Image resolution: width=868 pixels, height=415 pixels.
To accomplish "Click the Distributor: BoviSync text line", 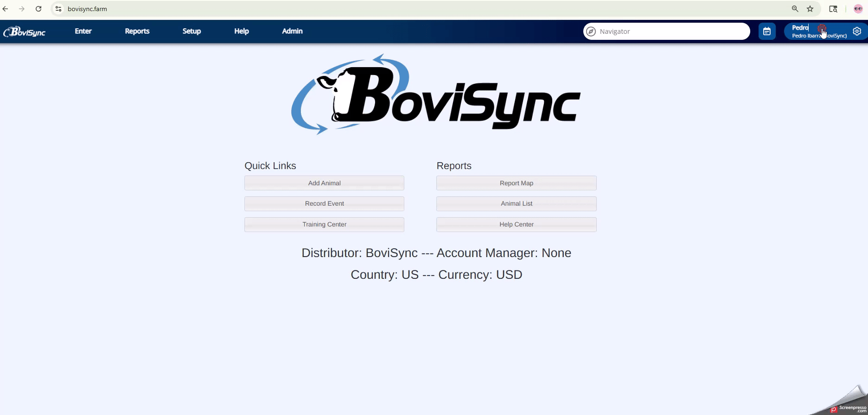I will tap(436, 253).
